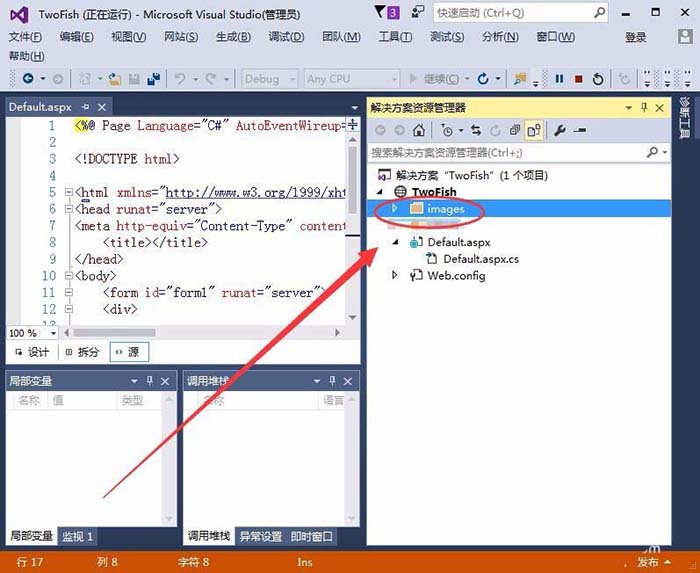Close the Default.aspx tab

click(x=102, y=107)
